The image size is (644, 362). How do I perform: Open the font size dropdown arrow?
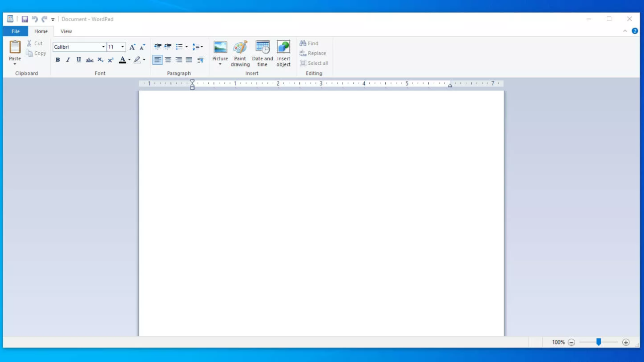[122, 47]
